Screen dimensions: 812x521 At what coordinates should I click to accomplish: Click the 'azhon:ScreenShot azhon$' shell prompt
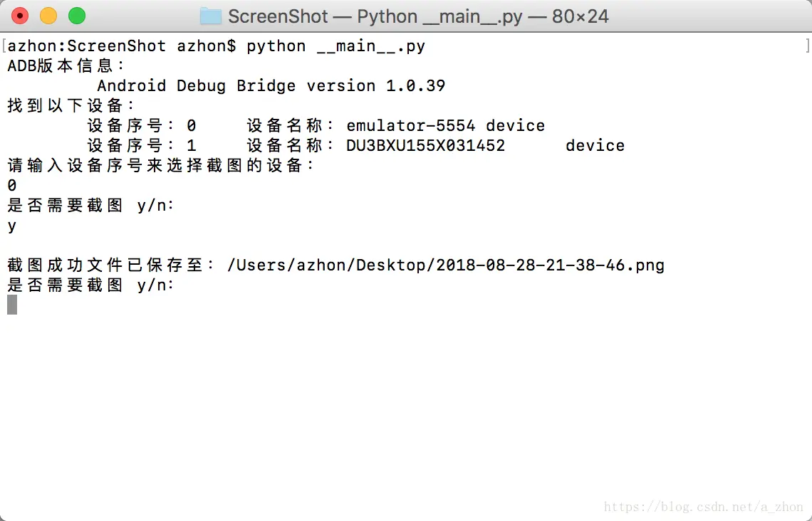pyautogui.click(x=121, y=46)
